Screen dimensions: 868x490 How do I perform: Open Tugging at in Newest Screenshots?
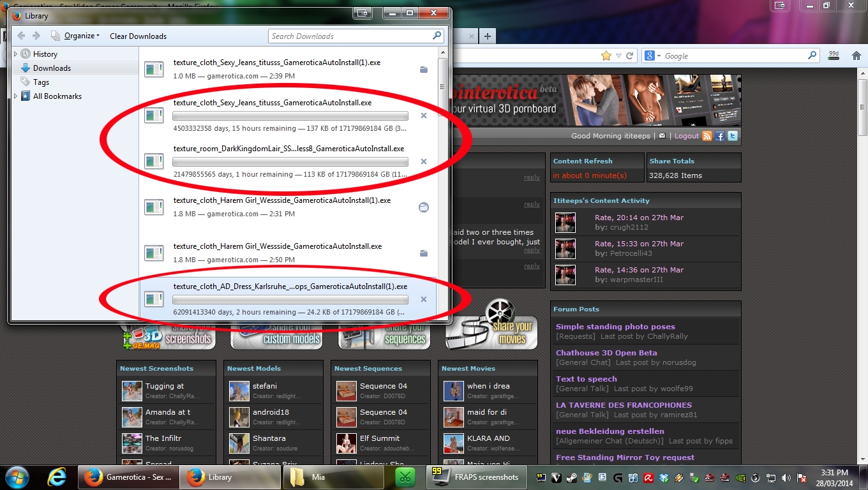165,386
